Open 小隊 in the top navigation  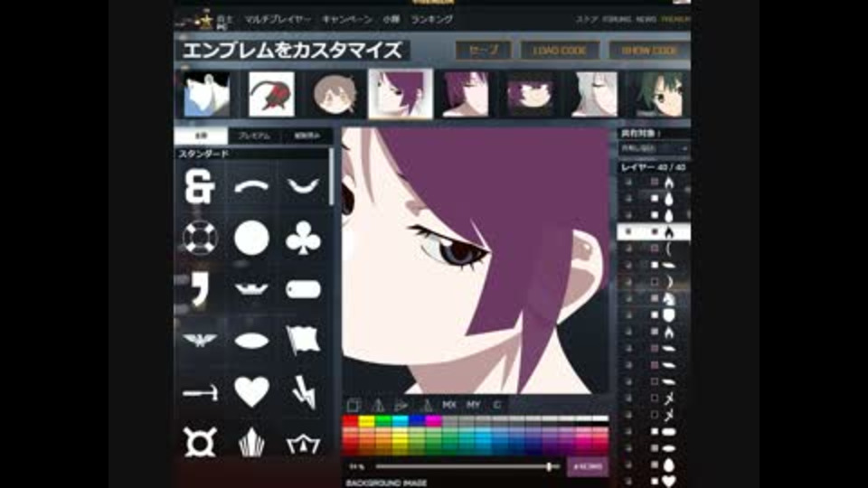tap(391, 19)
